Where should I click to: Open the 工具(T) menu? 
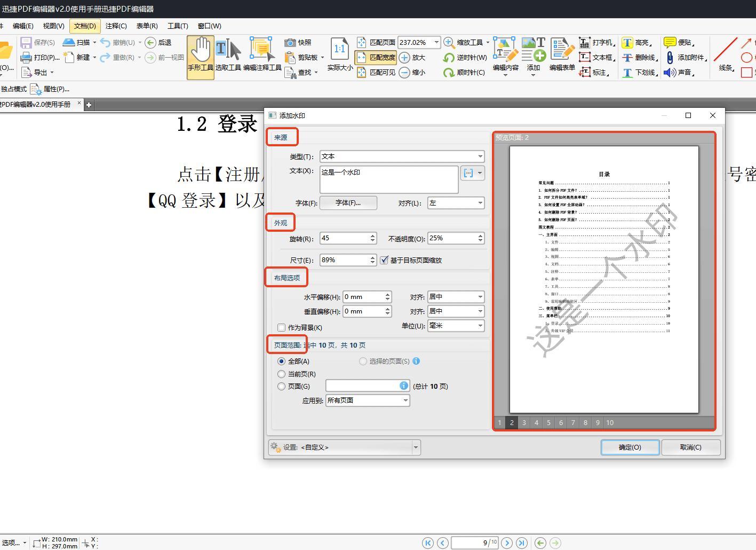pos(178,26)
